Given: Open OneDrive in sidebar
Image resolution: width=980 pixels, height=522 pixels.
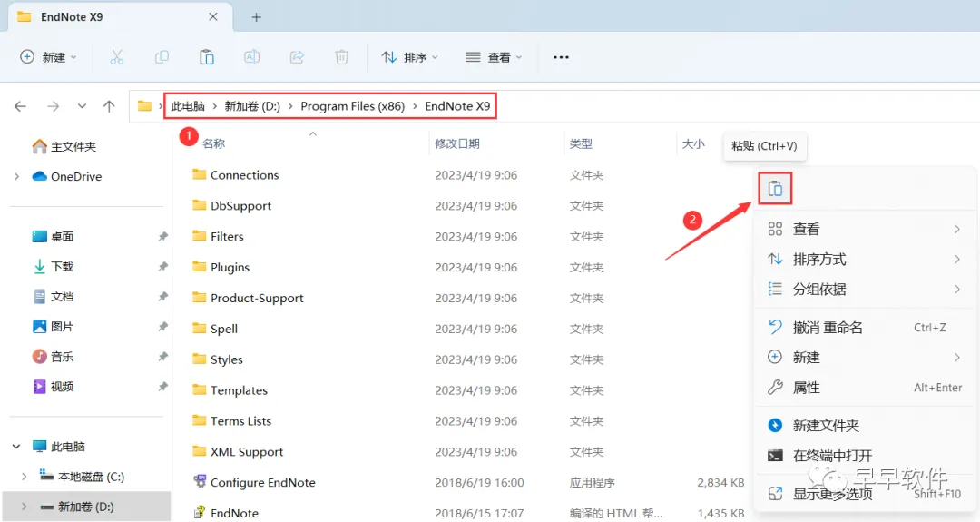Looking at the screenshot, I should click(67, 176).
